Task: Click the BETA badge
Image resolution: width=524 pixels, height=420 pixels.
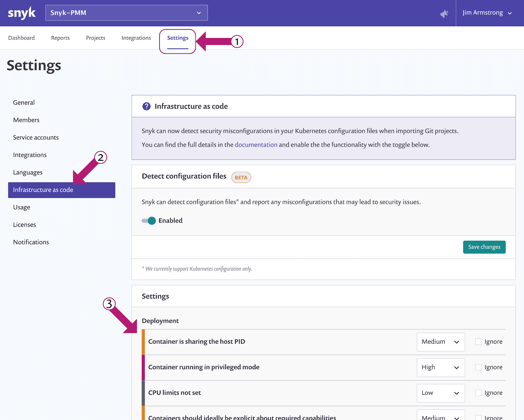Action: pos(241,177)
